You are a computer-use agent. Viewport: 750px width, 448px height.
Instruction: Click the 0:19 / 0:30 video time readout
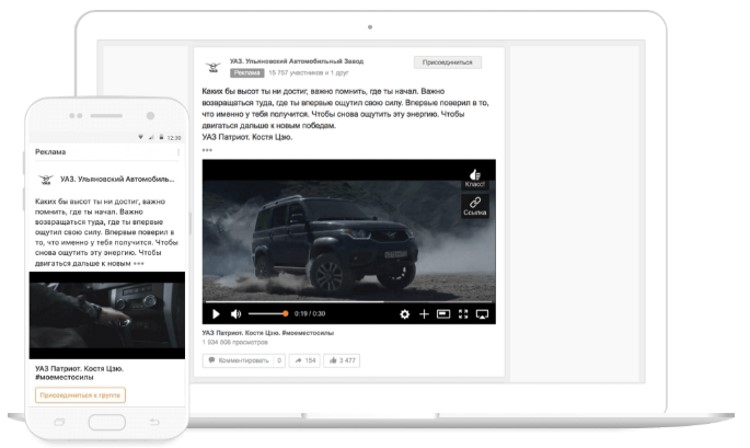(x=309, y=314)
